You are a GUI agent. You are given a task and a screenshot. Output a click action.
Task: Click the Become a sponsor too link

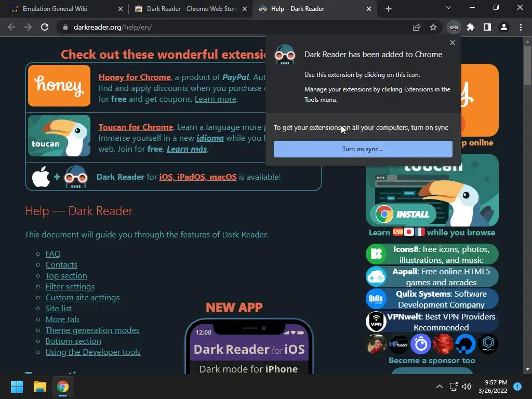pyautogui.click(x=432, y=361)
